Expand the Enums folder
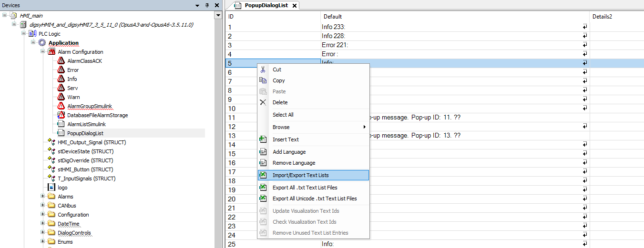 (42, 242)
